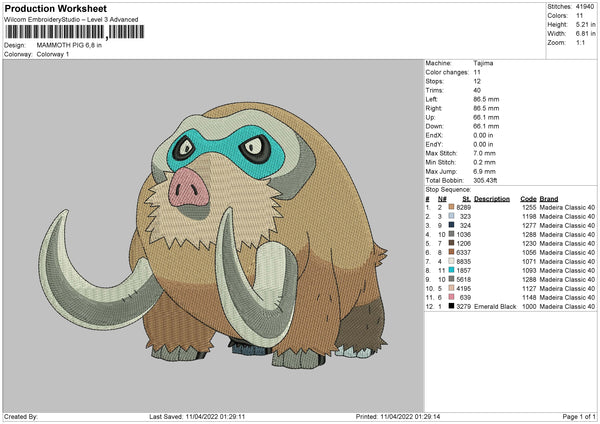Select stitch count '6337' in row 6
600x424 pixels.
[463, 253]
